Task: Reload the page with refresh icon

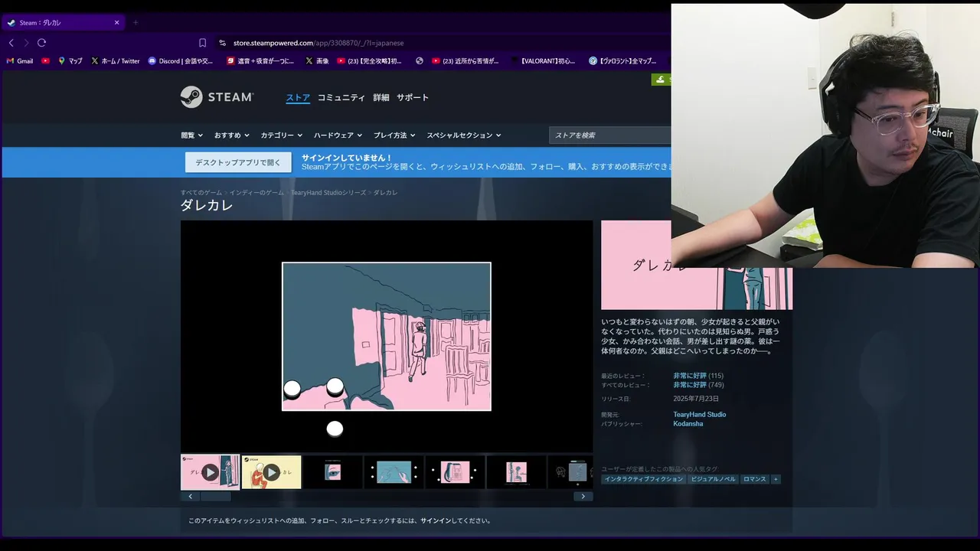Action: tap(41, 43)
